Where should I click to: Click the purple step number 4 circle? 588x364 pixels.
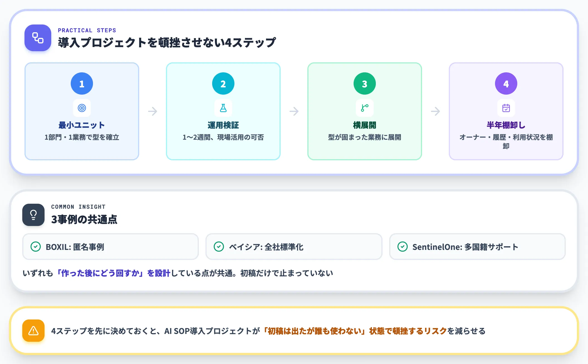click(x=506, y=83)
